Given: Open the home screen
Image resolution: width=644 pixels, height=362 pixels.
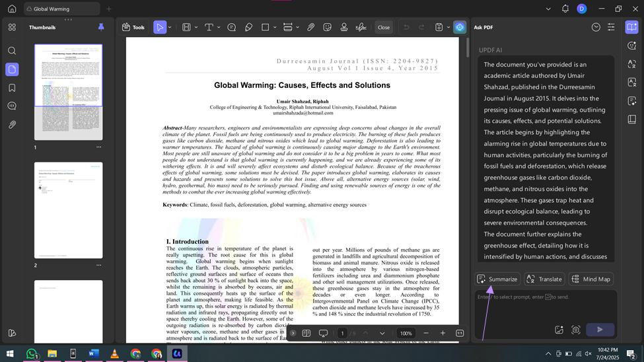Looking at the screenshot, I should coord(12,9).
